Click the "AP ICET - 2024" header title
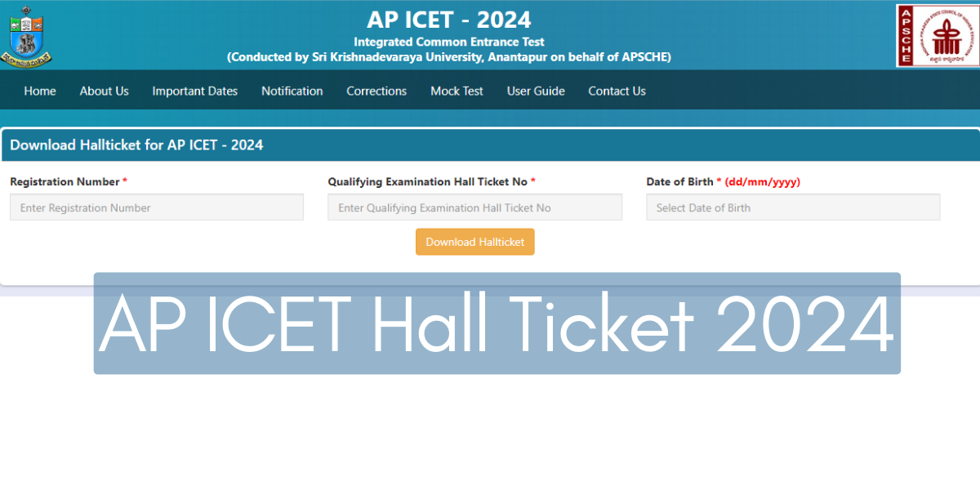Image resolution: width=980 pixels, height=490 pixels. [449, 19]
